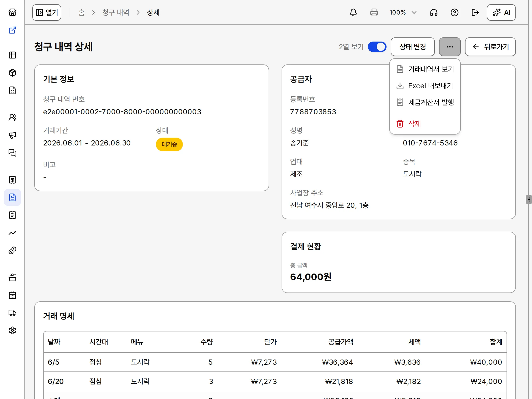532x399 pixels.
Task: Go to 청구 내역 breadcrumb link
Action: 116,12
